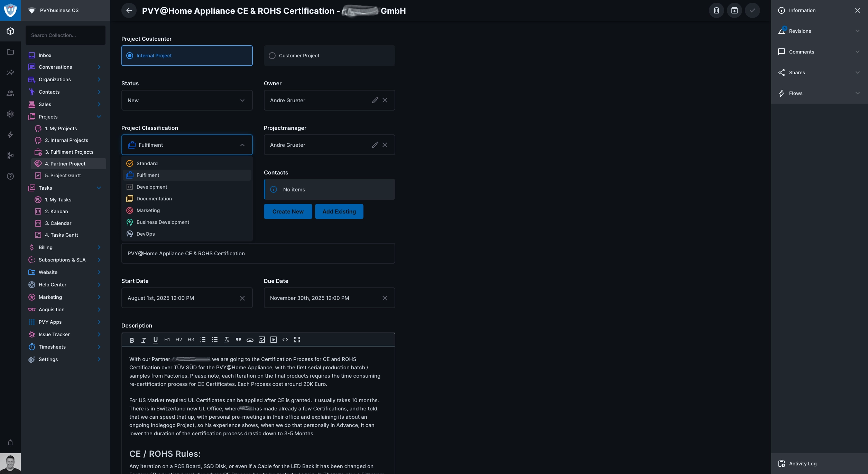Viewport: 868px width, 474px height.
Task: Insert numbered list in description
Action: pos(203,340)
